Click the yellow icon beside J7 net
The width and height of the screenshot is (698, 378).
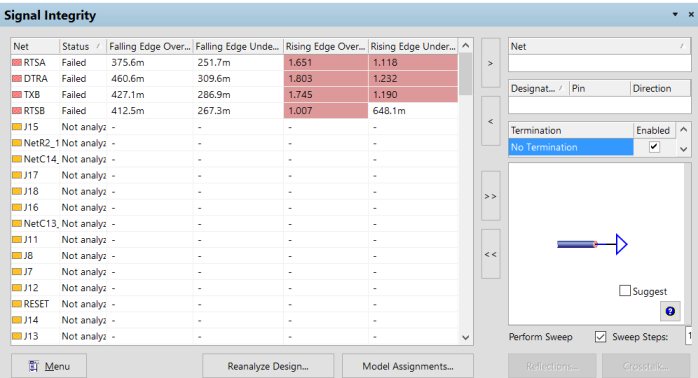(17, 272)
